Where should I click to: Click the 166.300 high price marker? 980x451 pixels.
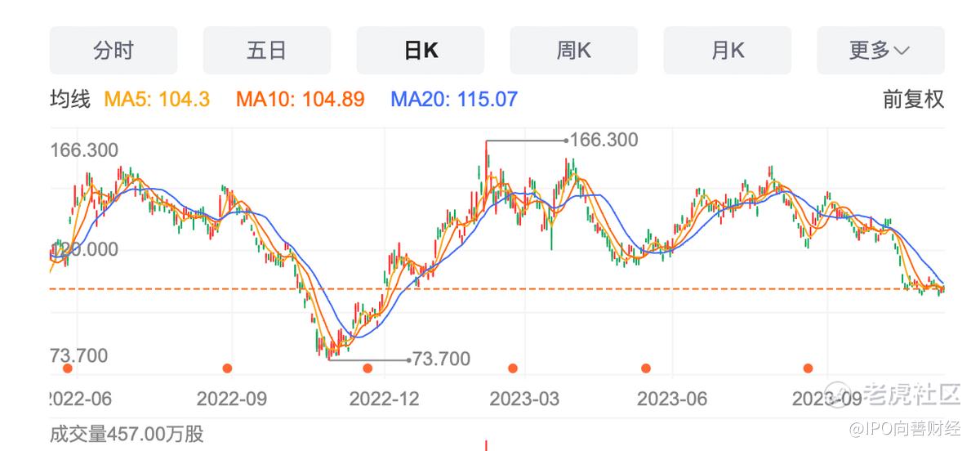pos(604,141)
